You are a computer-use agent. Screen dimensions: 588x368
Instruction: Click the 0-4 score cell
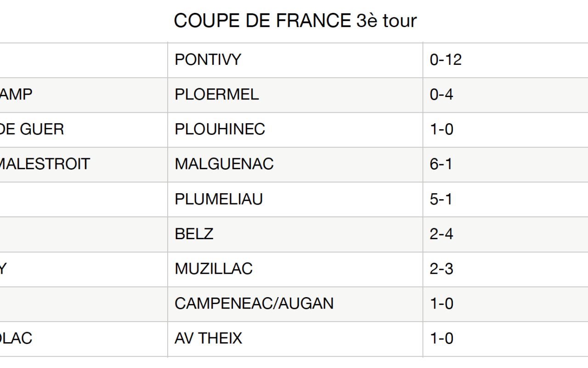point(441,95)
